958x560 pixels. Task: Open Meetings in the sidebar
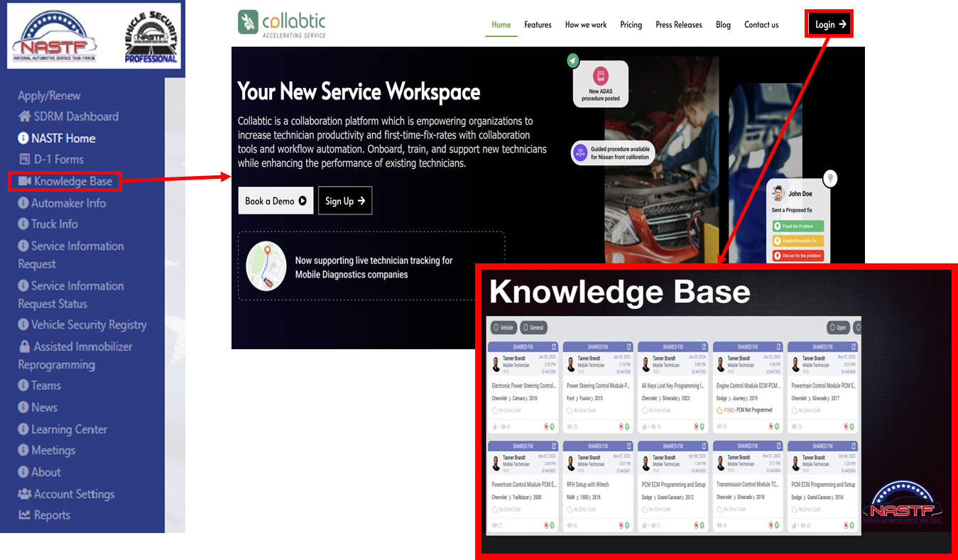coord(46,451)
